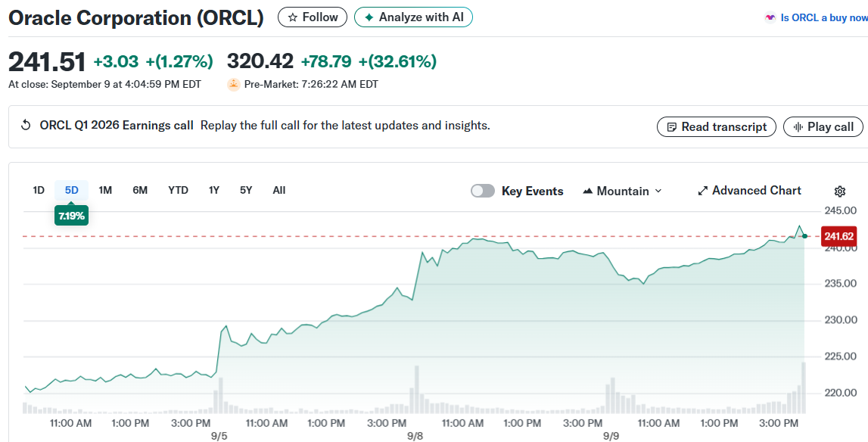Open Read transcript button
This screenshot has width=868, height=442.
pyautogui.click(x=717, y=127)
